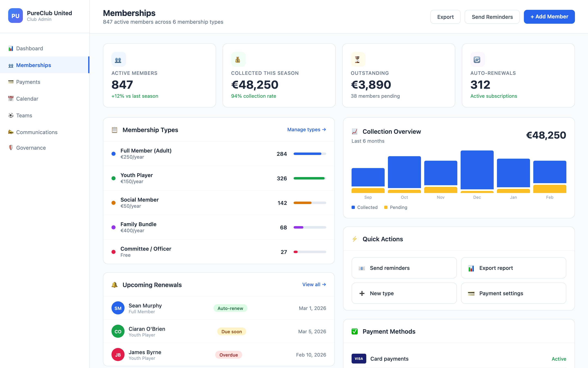Screen dimensions: 588x368
Task: Click the Committee / Officer red progress bar
Action: point(310,252)
